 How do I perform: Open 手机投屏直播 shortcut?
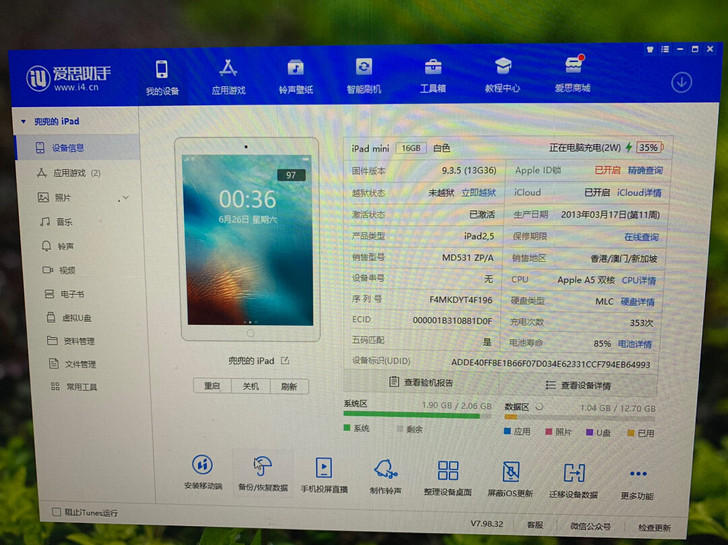324,474
